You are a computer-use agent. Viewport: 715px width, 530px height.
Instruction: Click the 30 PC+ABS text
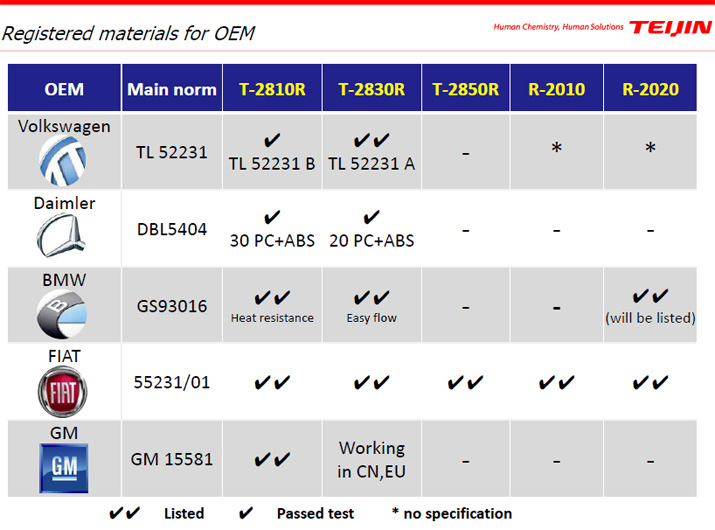click(x=272, y=241)
